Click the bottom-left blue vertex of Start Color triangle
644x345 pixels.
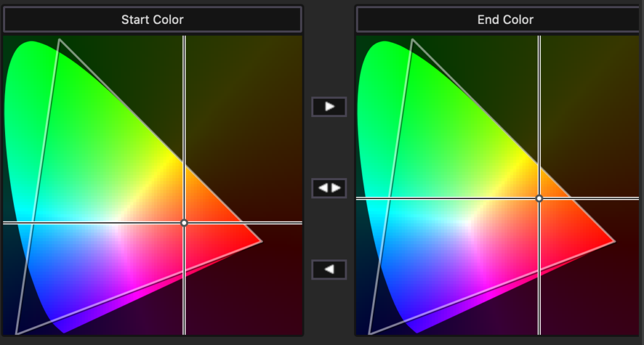[16, 333]
